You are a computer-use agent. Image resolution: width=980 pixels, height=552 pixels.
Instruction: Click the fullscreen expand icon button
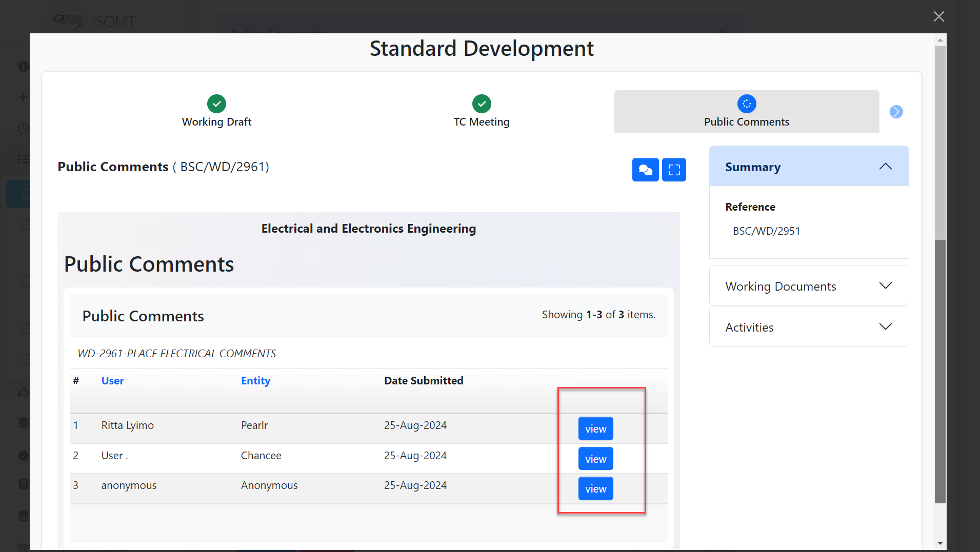pyautogui.click(x=674, y=170)
